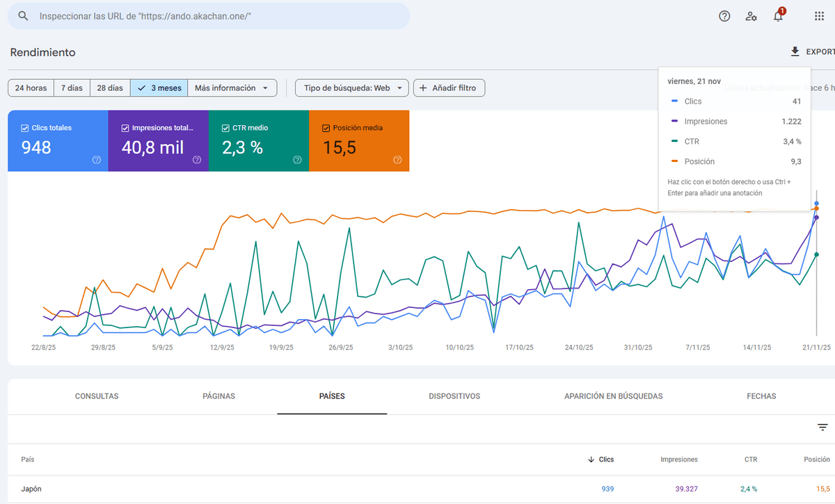This screenshot has height=504, width=835.
Task: Switch to the Dispositivos tab
Action: coord(454,396)
